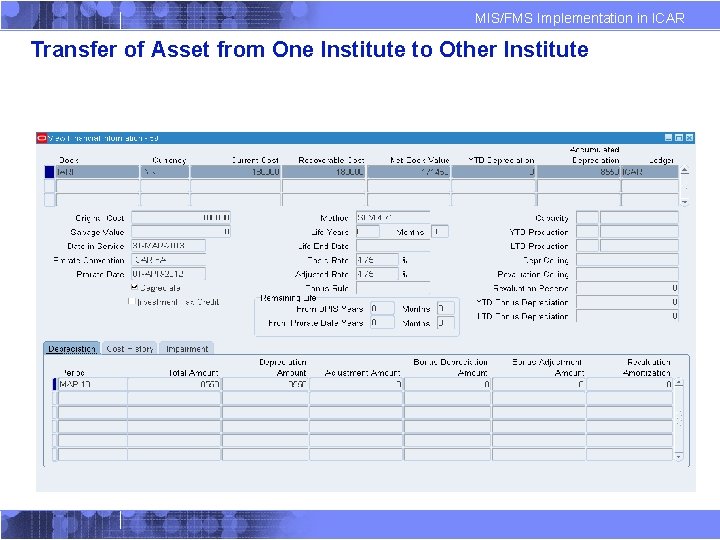Screen dimensions: 720x540
Task: Click the up arrow of depreciation table scrollbar
Action: [679, 383]
